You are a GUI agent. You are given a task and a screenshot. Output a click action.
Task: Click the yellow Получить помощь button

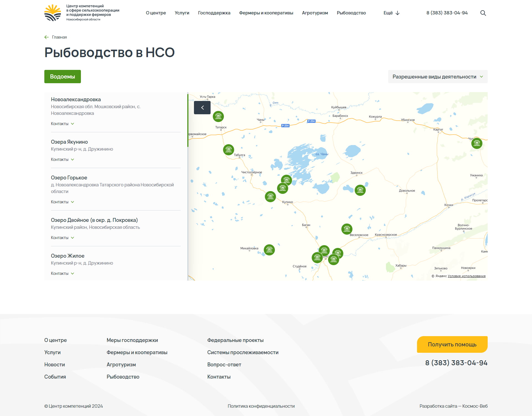pyautogui.click(x=452, y=344)
